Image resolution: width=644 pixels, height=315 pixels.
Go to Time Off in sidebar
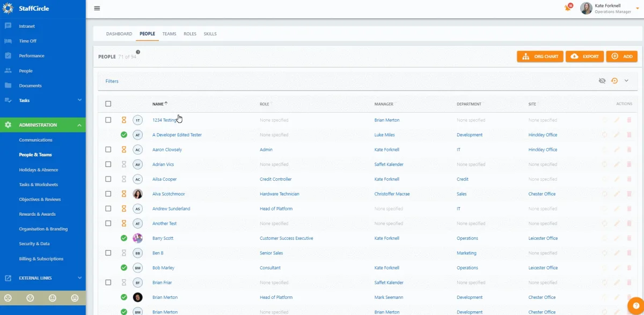click(x=28, y=41)
